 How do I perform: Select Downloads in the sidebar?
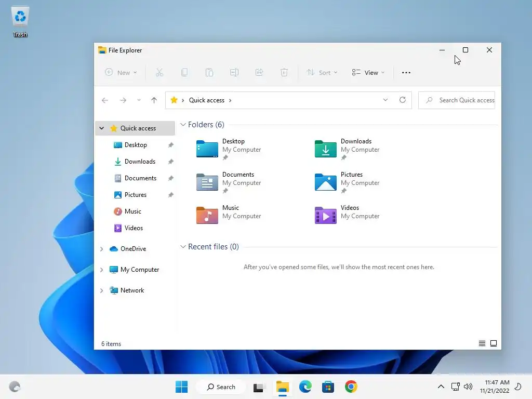140,162
